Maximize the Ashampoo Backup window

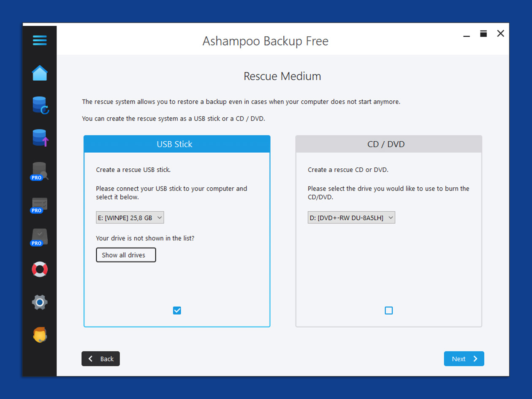coord(483,34)
